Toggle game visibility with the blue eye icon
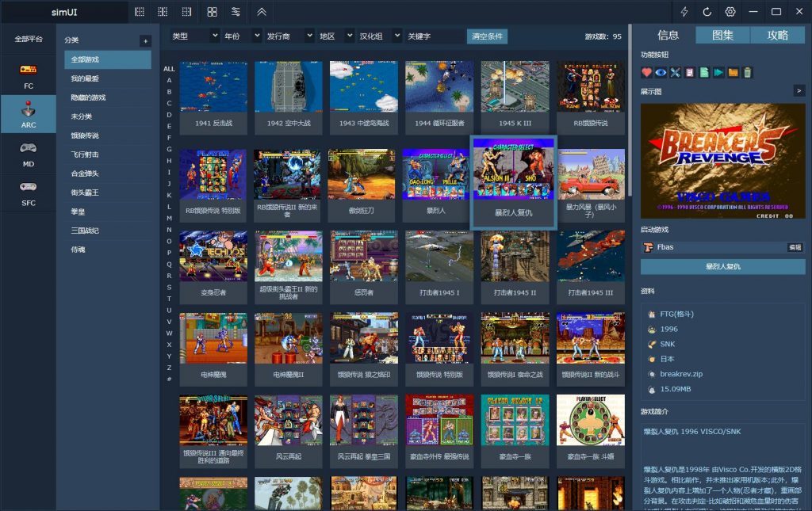The image size is (812, 511). (x=661, y=72)
